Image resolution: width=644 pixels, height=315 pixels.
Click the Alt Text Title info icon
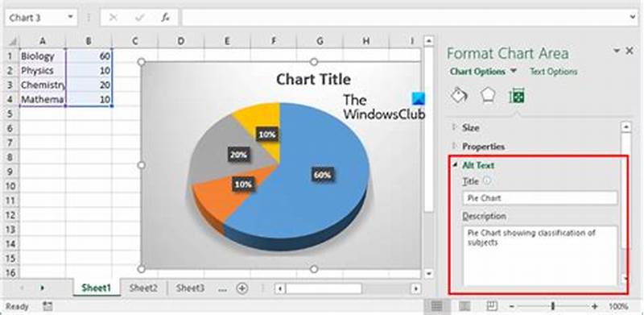(487, 180)
